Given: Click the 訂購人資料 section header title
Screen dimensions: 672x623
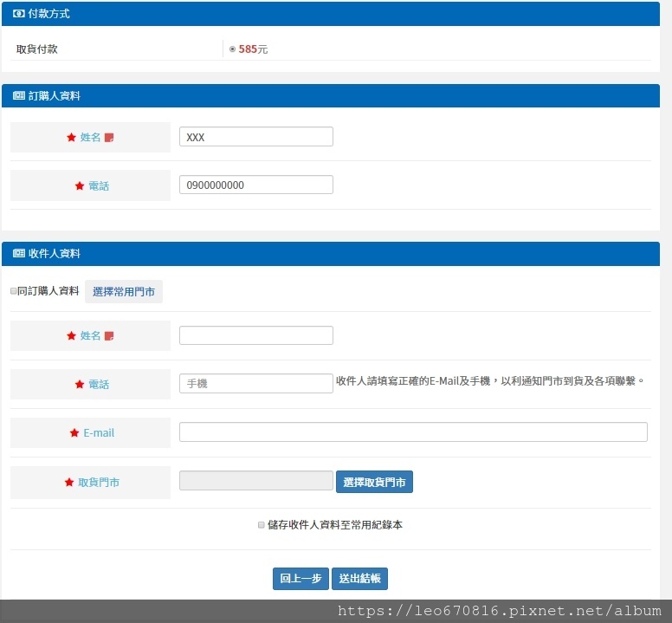Looking at the screenshot, I should click(x=54, y=95).
